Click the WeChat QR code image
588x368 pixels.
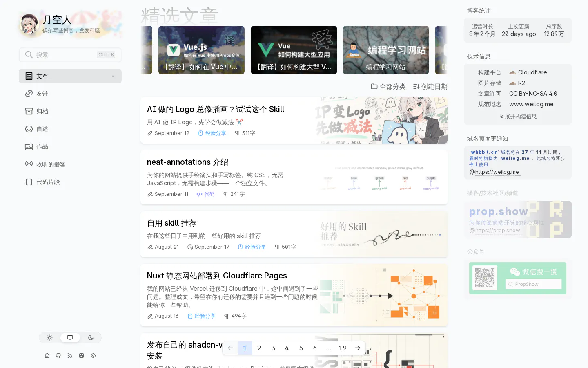click(x=485, y=278)
